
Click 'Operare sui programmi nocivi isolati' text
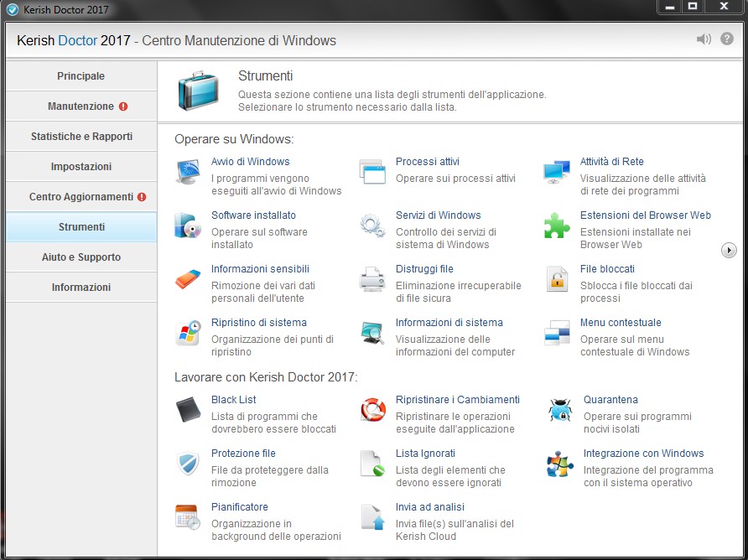point(637,423)
